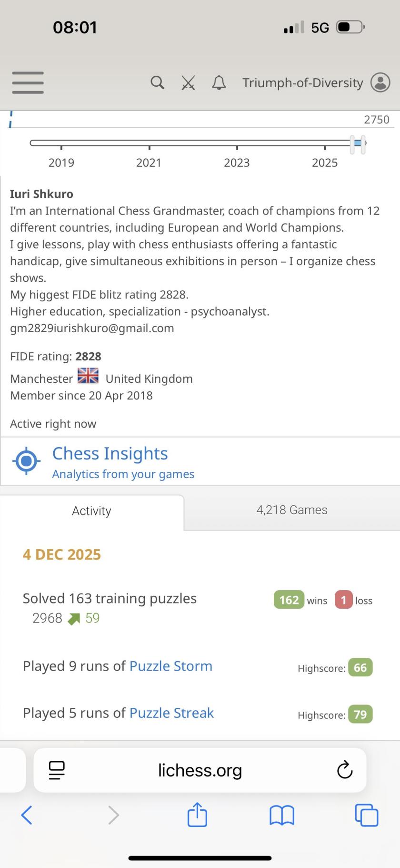Click the user profile avatar icon
This screenshot has width=400, height=868.
(380, 82)
